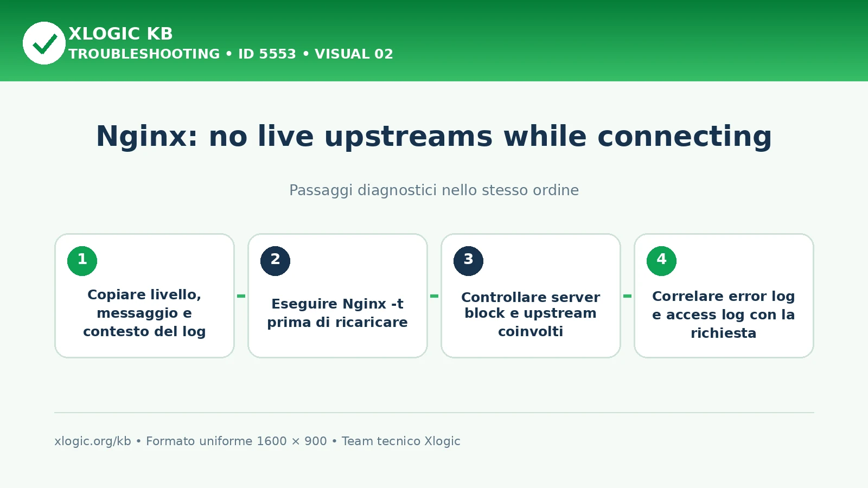The height and width of the screenshot is (488, 868).
Task: Click the text Eseguire Nginx -t prima di ricaricare
Action: [337, 313]
